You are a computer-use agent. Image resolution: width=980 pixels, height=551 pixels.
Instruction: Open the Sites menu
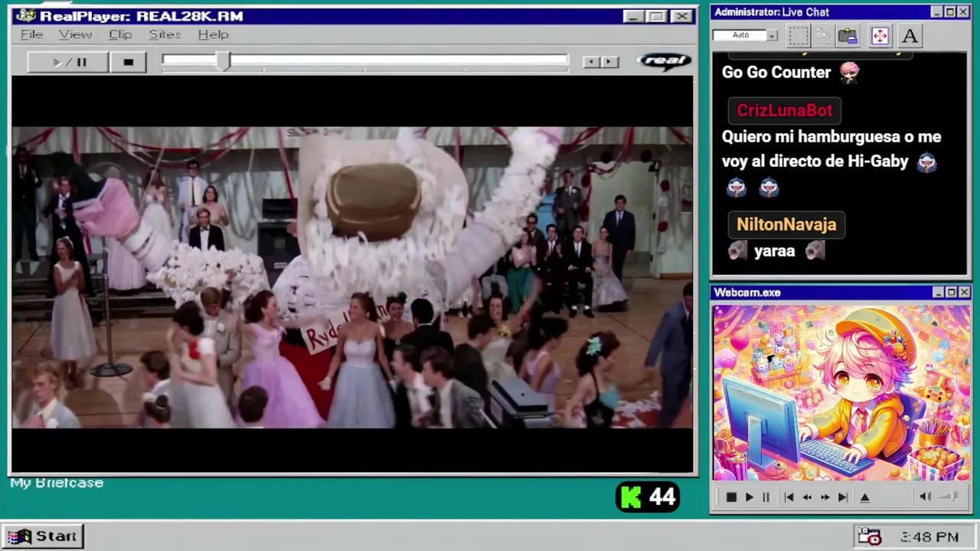pos(165,34)
